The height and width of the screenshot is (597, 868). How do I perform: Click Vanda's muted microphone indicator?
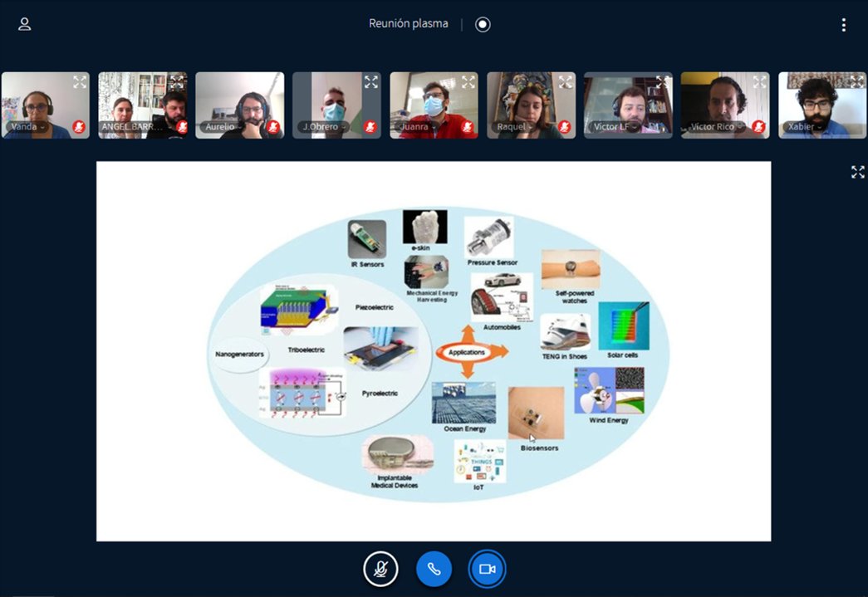pyautogui.click(x=79, y=127)
